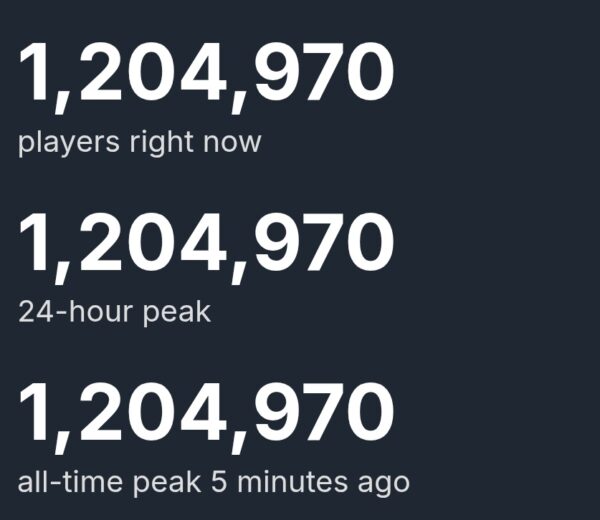The height and width of the screenshot is (520, 600).
Task: Click the current player count number
Action: point(206,77)
